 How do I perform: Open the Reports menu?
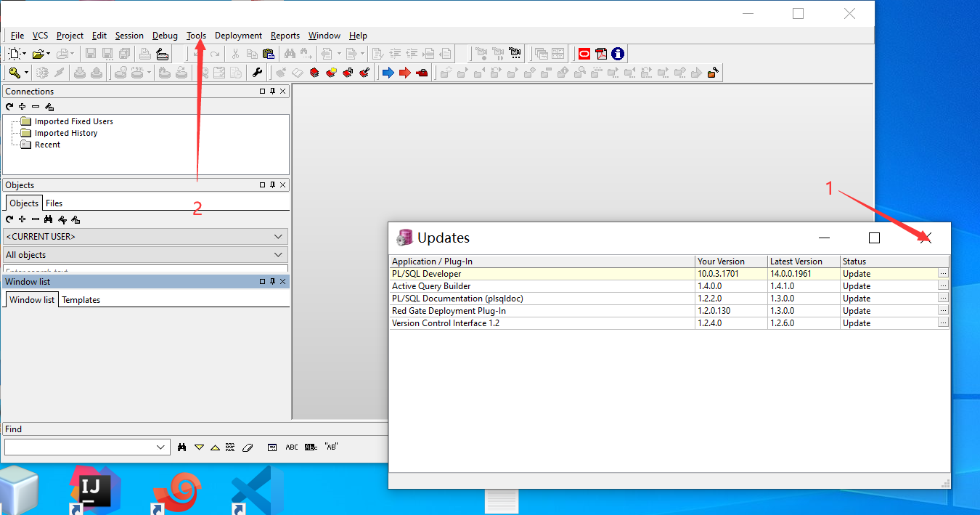[285, 36]
